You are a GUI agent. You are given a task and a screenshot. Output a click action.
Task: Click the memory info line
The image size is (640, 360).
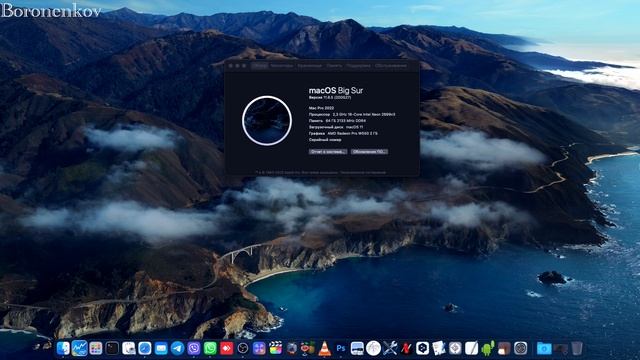337,121
